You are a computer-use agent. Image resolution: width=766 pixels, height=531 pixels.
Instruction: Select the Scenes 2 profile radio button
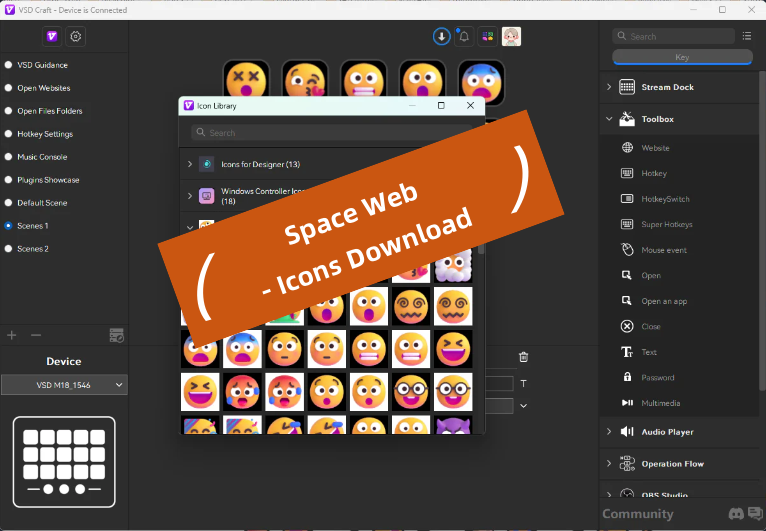click(x=9, y=249)
